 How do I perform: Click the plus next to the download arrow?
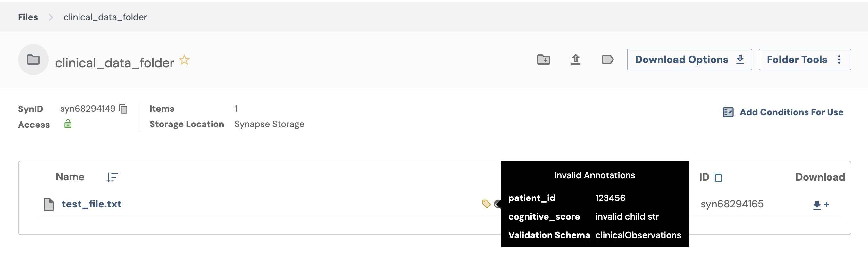click(826, 204)
